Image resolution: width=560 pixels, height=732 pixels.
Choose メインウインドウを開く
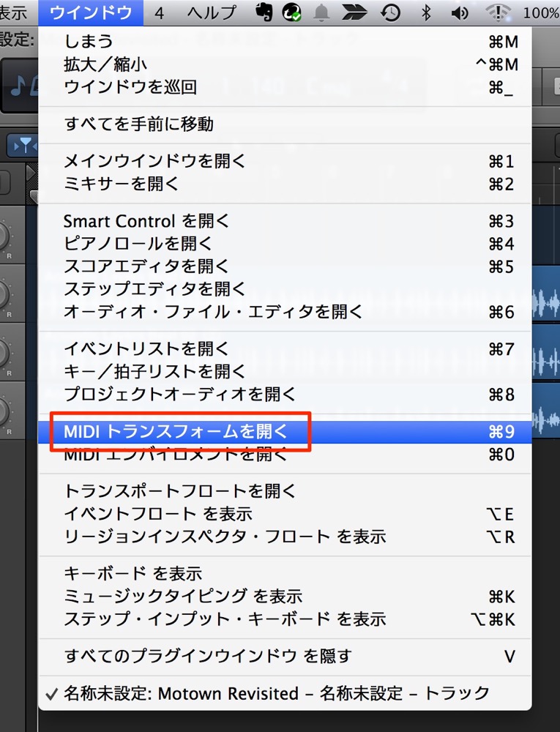point(285,161)
